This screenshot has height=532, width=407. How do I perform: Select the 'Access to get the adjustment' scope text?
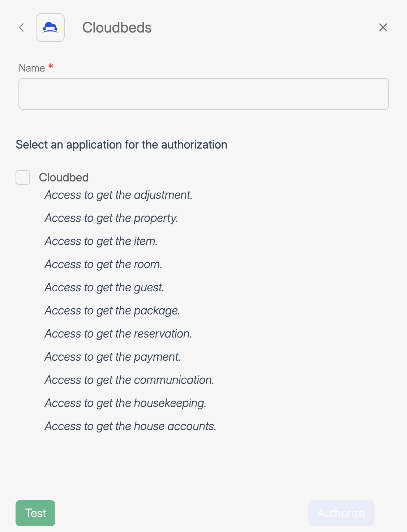(x=118, y=195)
